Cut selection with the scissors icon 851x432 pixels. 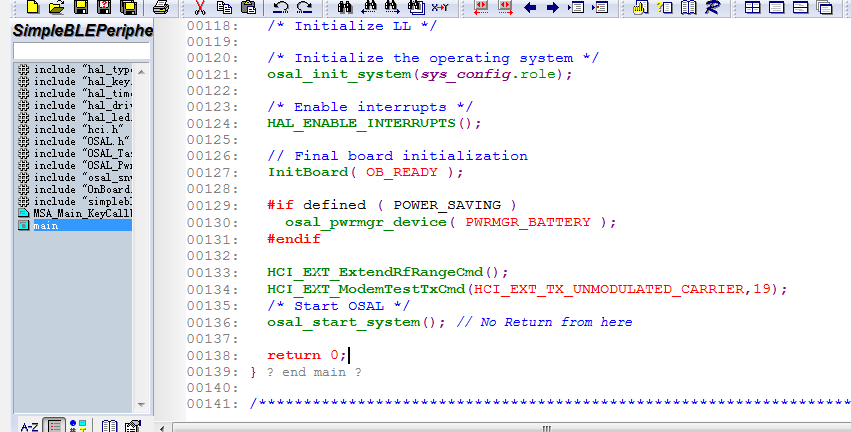[200, 7]
